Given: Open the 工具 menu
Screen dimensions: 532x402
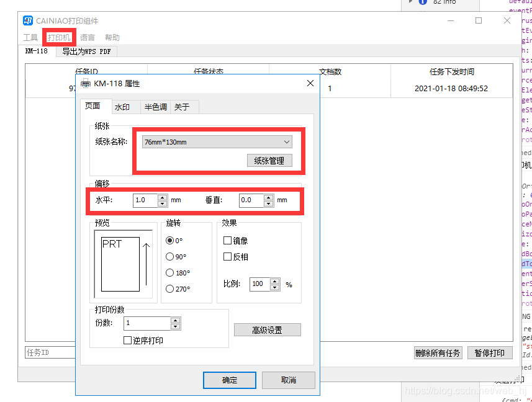Looking at the screenshot, I should pos(30,38).
